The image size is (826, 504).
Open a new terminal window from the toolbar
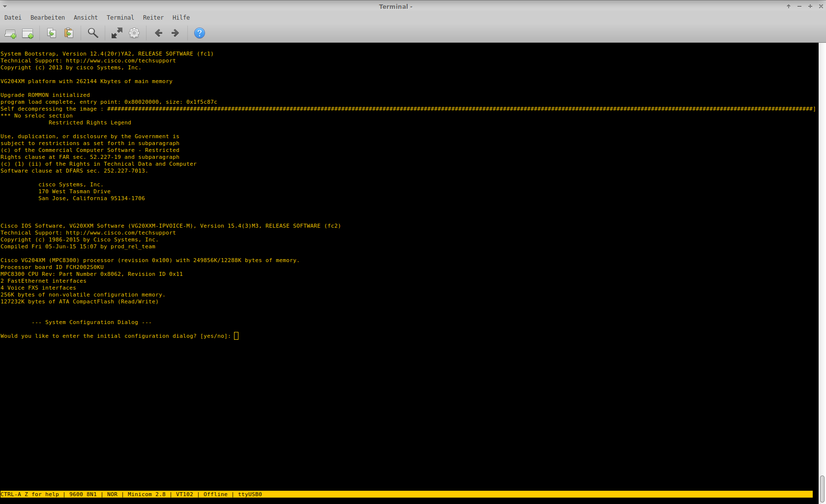[28, 33]
